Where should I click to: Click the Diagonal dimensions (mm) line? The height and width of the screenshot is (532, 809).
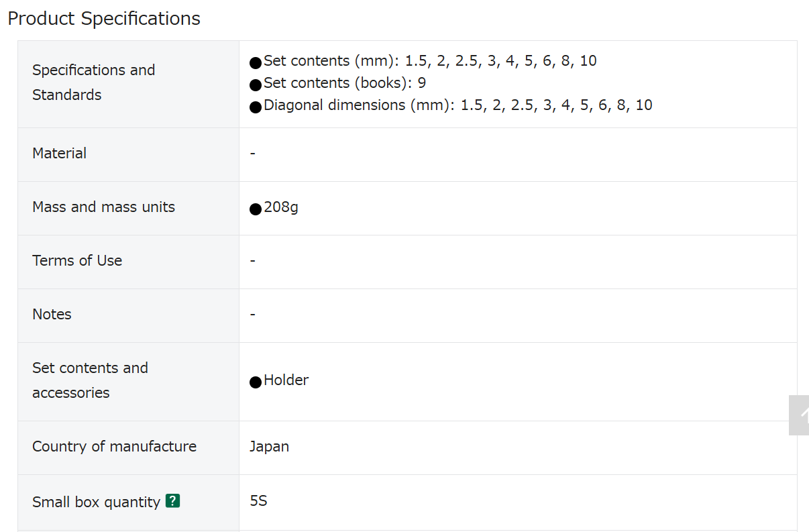pyautogui.click(x=451, y=105)
